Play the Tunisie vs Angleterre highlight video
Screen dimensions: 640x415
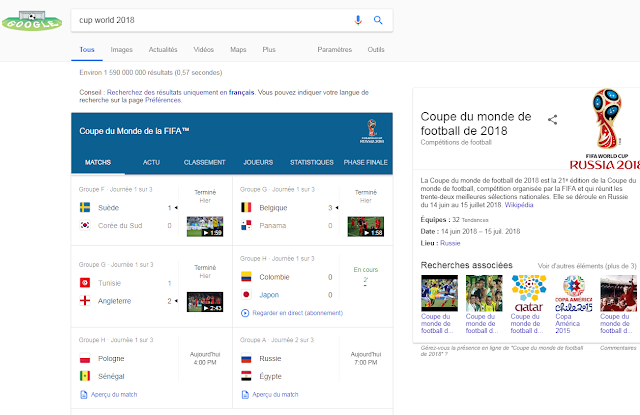pyautogui.click(x=205, y=302)
